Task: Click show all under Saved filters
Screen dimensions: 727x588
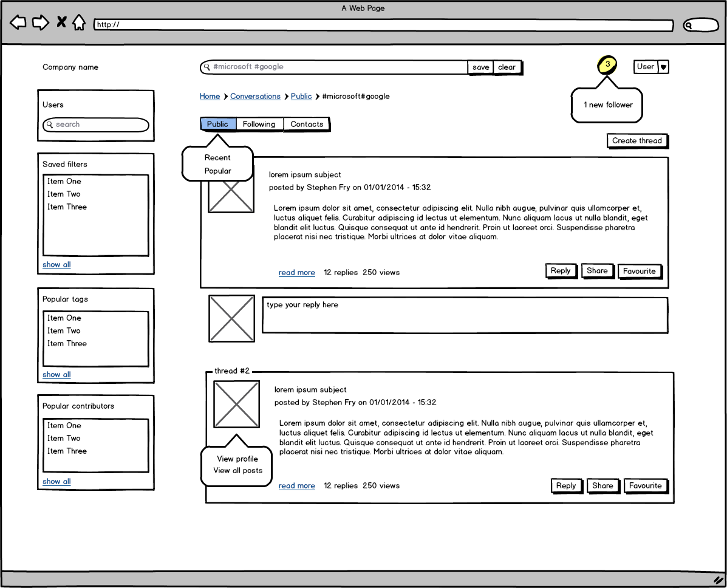Action: tap(56, 265)
